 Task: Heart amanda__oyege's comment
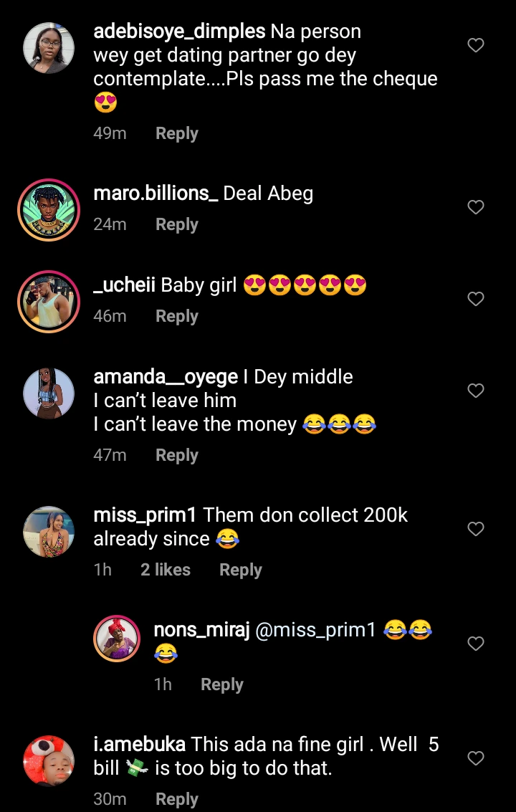476,391
